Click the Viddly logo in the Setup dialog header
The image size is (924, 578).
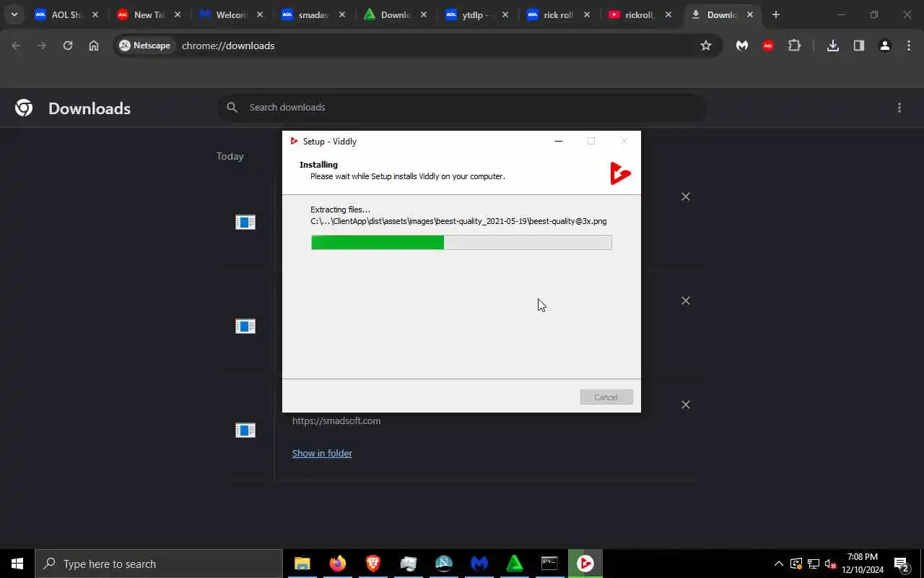click(x=620, y=173)
